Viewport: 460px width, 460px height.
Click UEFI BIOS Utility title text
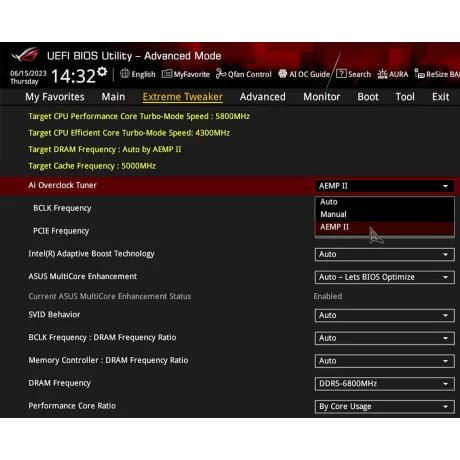pos(134,56)
